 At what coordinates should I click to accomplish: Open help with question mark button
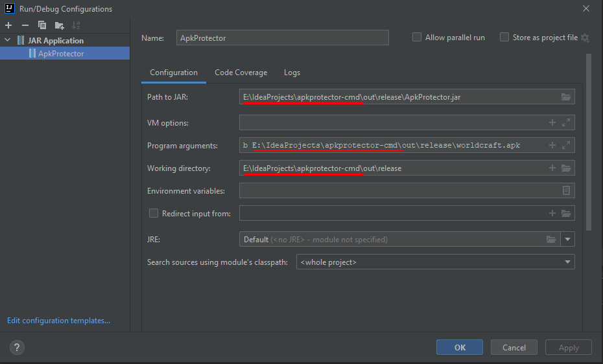tap(17, 348)
